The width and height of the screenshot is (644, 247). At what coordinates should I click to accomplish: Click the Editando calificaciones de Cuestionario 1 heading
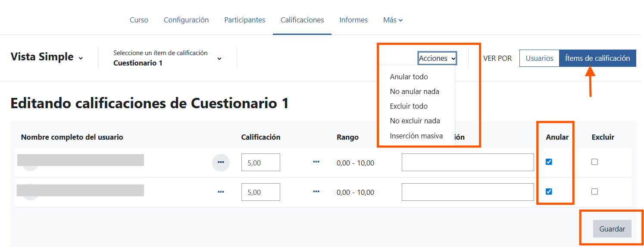(x=150, y=103)
